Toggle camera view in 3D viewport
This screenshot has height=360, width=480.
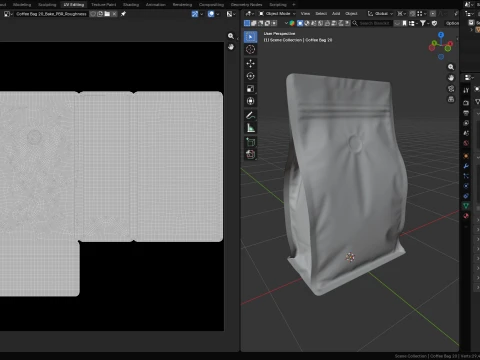[451, 89]
